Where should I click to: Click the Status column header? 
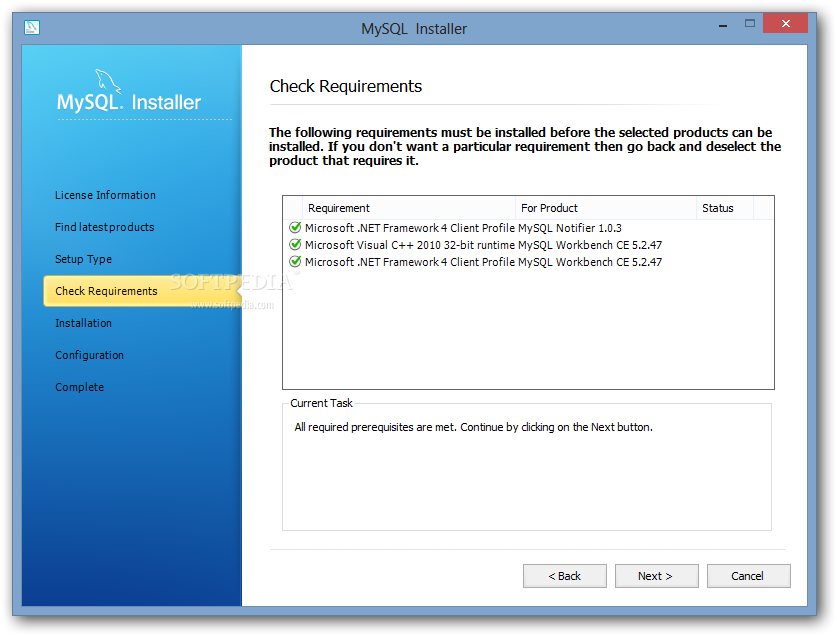(725, 208)
